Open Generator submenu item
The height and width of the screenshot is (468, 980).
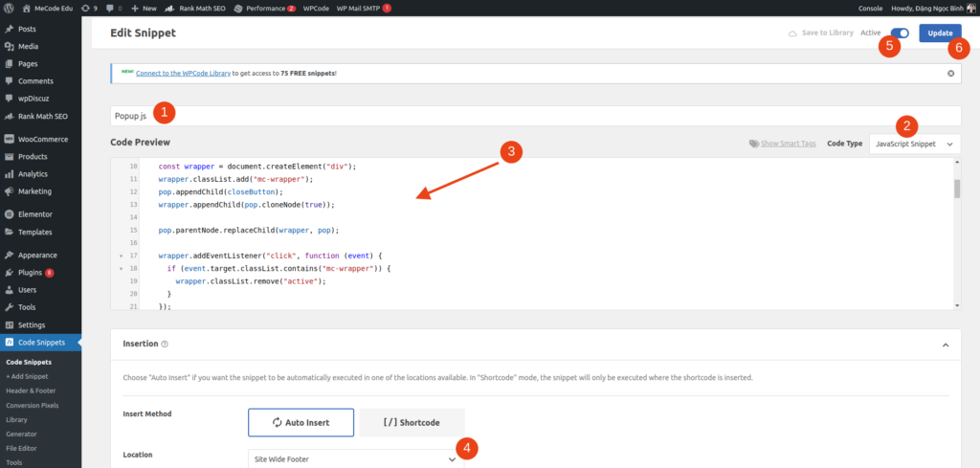click(x=21, y=434)
